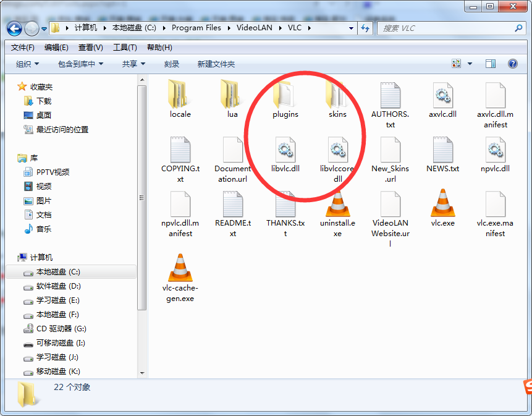
Task: Toggle the preview pane button
Action: point(491,64)
